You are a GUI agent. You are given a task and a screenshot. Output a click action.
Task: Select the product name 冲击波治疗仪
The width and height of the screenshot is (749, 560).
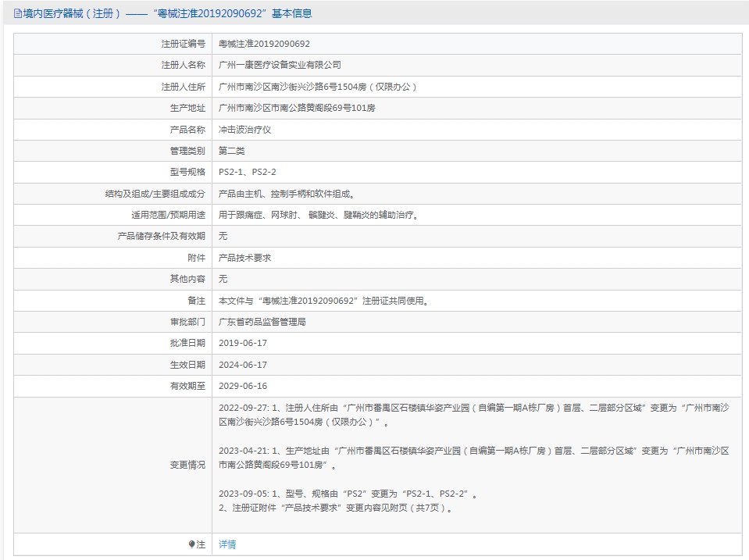pos(245,130)
